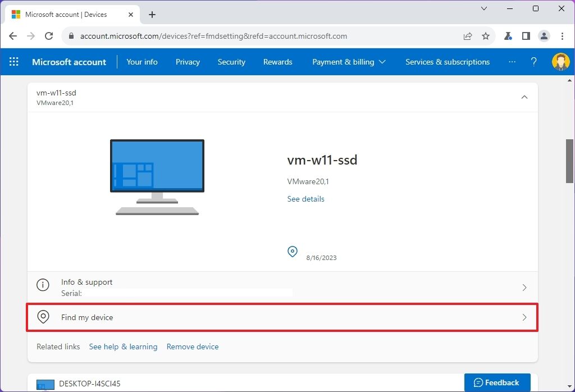Viewport: 575px width, 392px height.
Task: Collapse the vm-w11-ssd device card
Action: coord(524,97)
